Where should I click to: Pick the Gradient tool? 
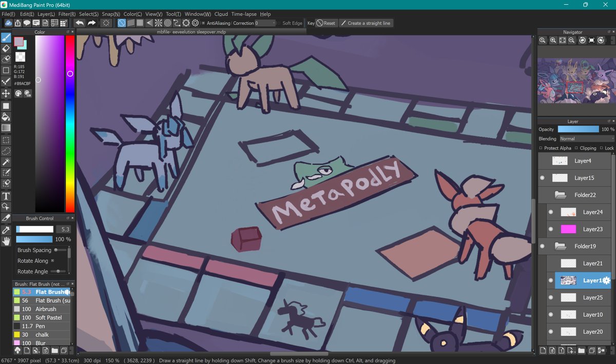[x=6, y=128]
